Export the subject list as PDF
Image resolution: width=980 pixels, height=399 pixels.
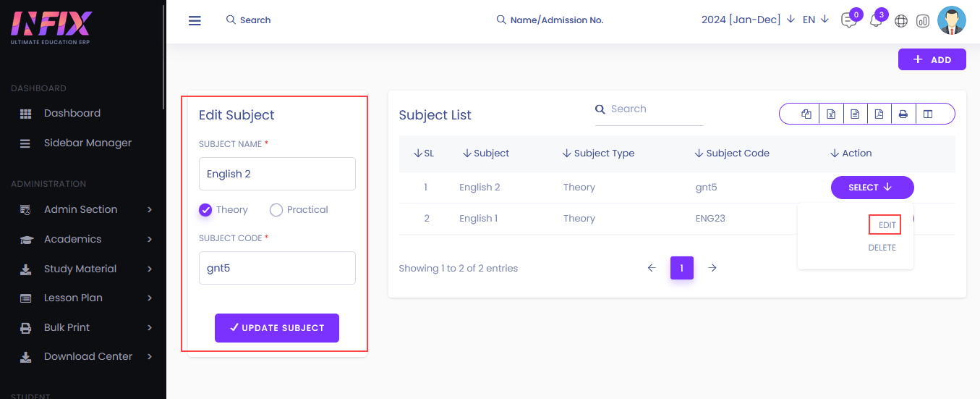coord(879,114)
